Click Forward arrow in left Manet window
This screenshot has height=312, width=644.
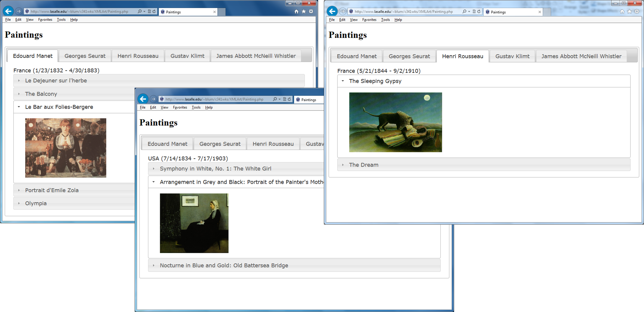(x=19, y=11)
